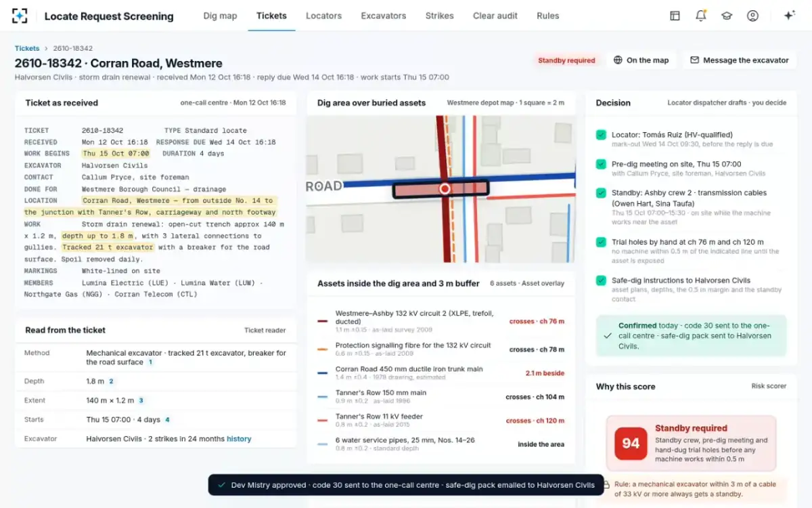Select the Tanner's Row 150 mm main row
Screen dimensions: 812x508
click(441, 397)
